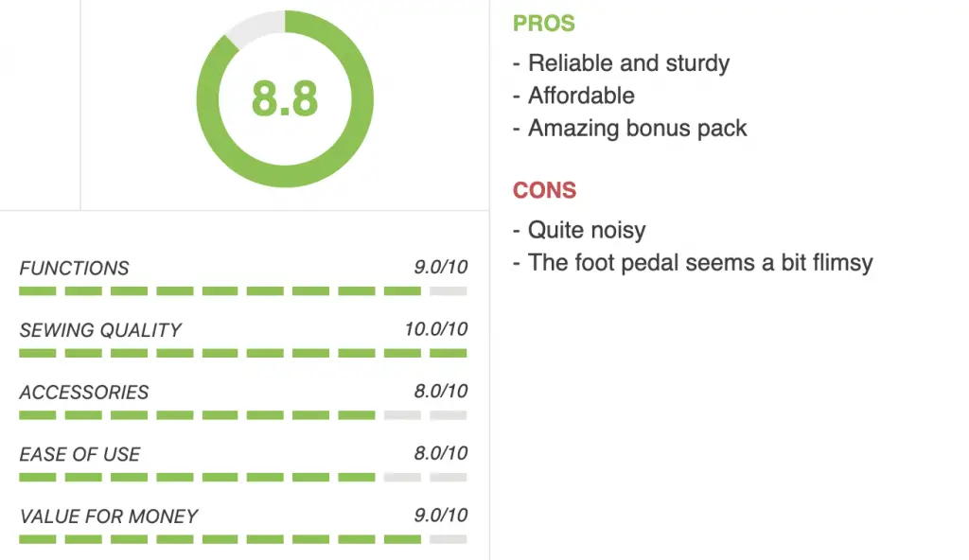969x560 pixels.
Task: Click the ACCESSORIES rating label
Action: tap(84, 393)
